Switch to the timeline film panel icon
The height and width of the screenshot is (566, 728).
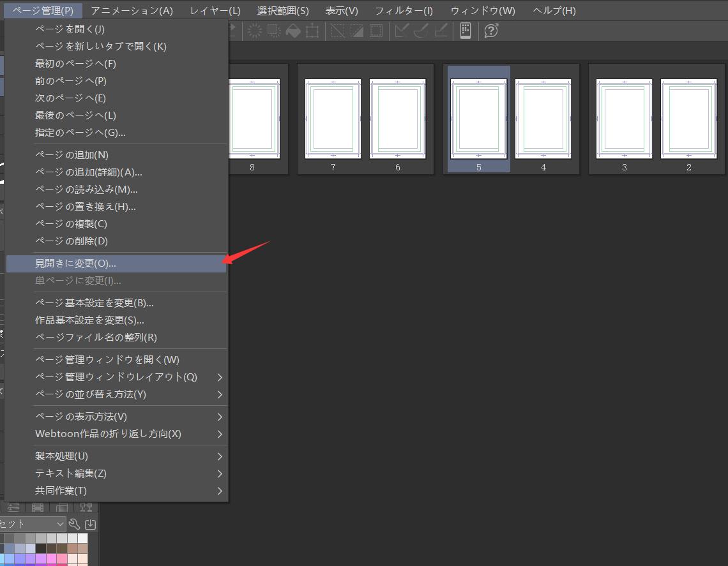[x=37, y=507]
